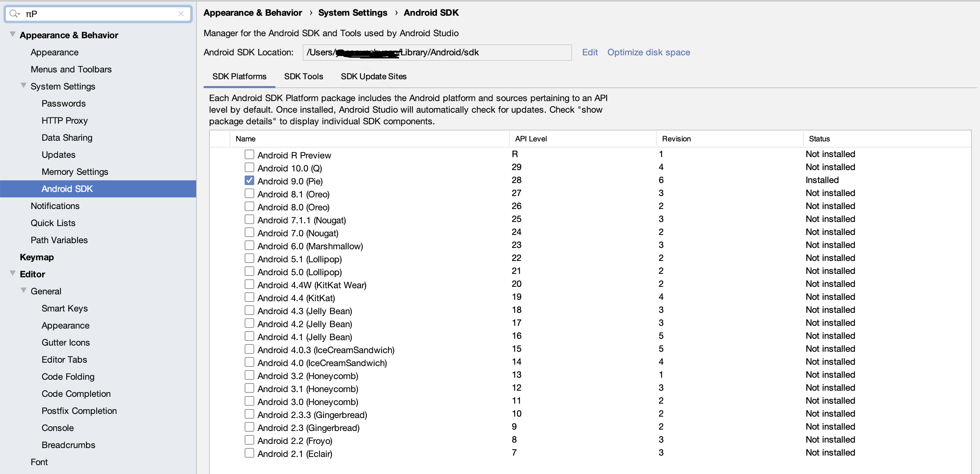
Task: Tick Android 8.1 (Oreo) checkbox
Action: (x=249, y=194)
